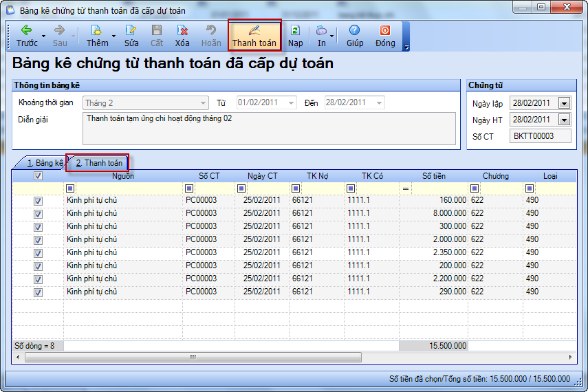588x392 pixels.
Task: Click the Số CT input field
Action: tap(541, 136)
